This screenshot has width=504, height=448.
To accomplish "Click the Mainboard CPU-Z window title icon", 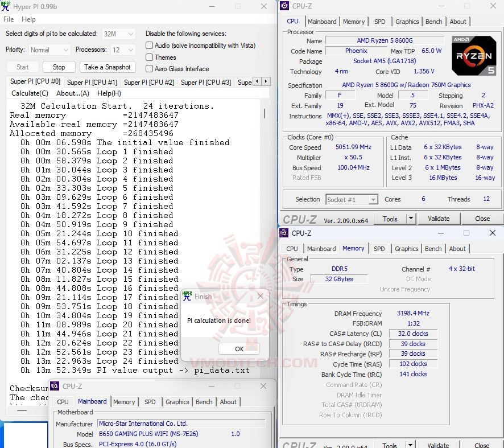I will coord(55,386).
